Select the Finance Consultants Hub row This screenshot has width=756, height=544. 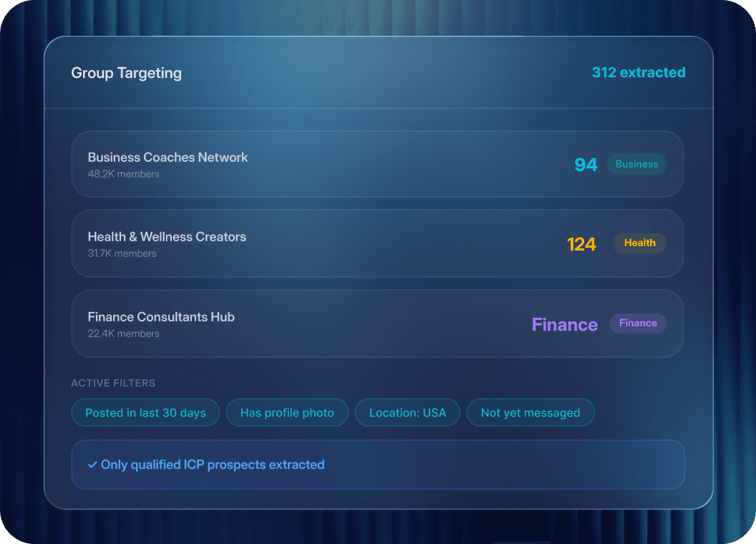(x=377, y=324)
